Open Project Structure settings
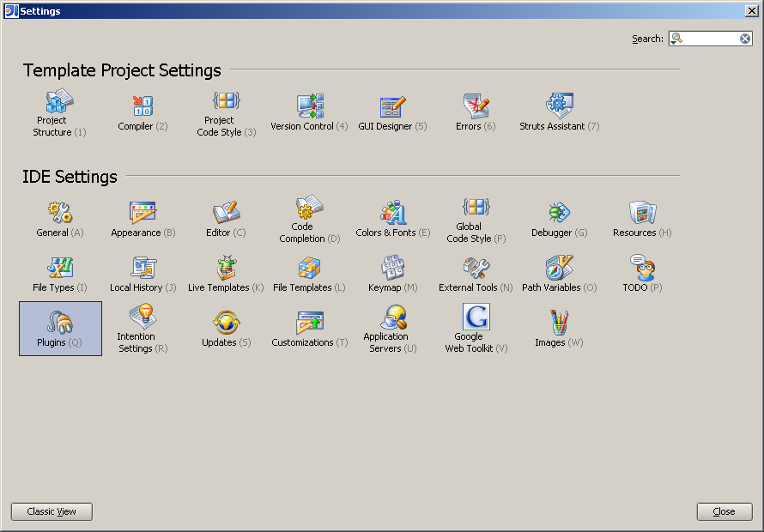 pyautogui.click(x=59, y=112)
